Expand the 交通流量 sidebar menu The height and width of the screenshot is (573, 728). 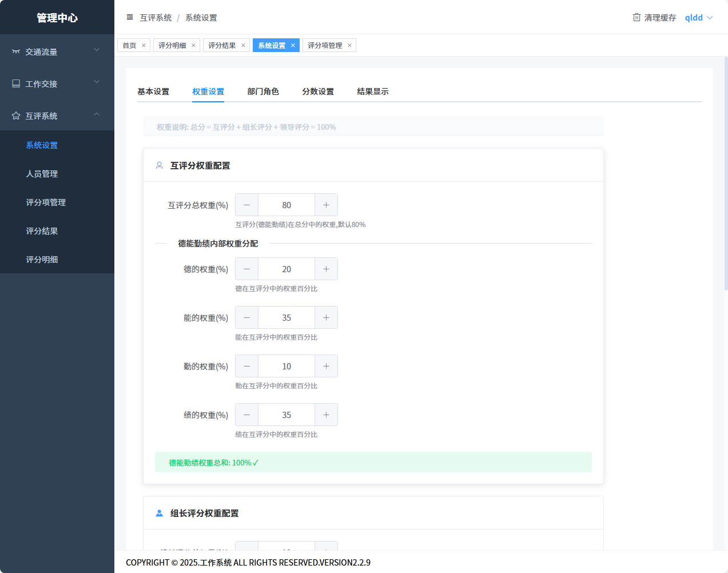click(x=57, y=51)
